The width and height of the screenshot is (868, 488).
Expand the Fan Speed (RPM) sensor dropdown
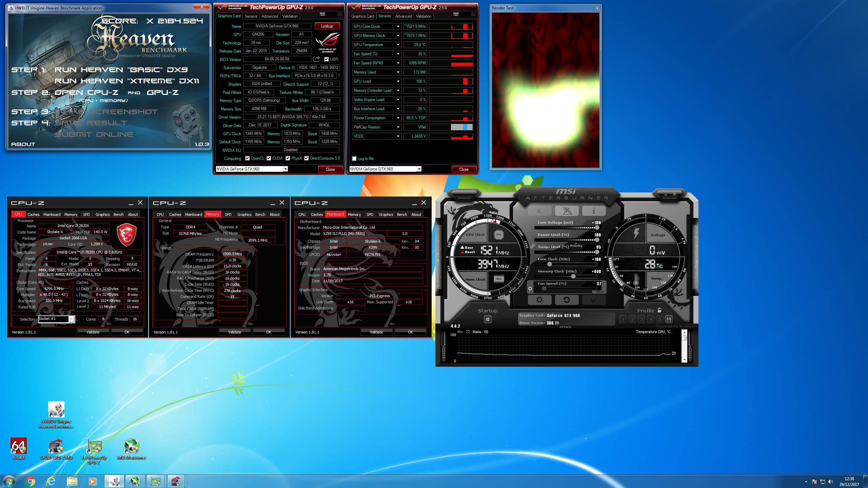398,63
